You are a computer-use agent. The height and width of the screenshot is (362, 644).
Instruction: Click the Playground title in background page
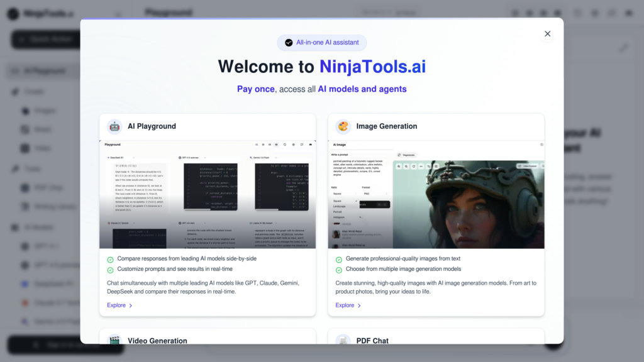(169, 13)
